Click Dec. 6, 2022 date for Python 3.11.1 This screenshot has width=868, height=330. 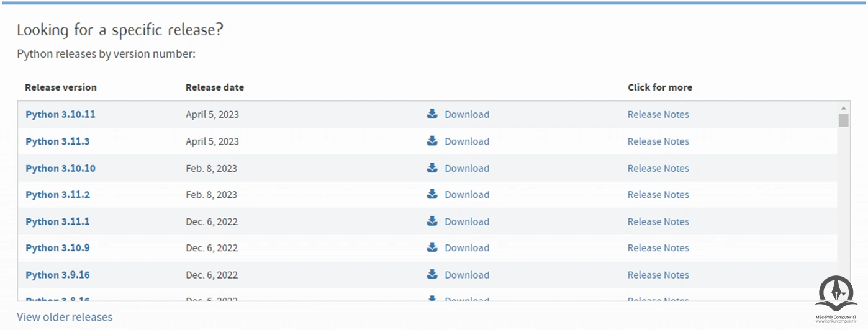click(212, 221)
